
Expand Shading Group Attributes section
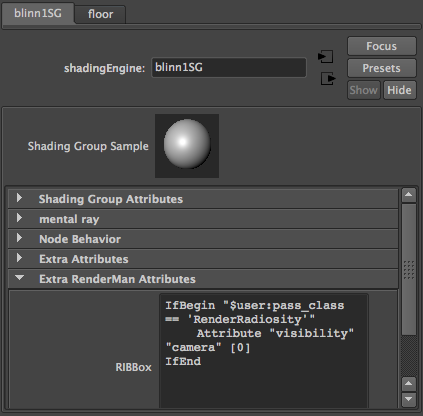point(203,199)
